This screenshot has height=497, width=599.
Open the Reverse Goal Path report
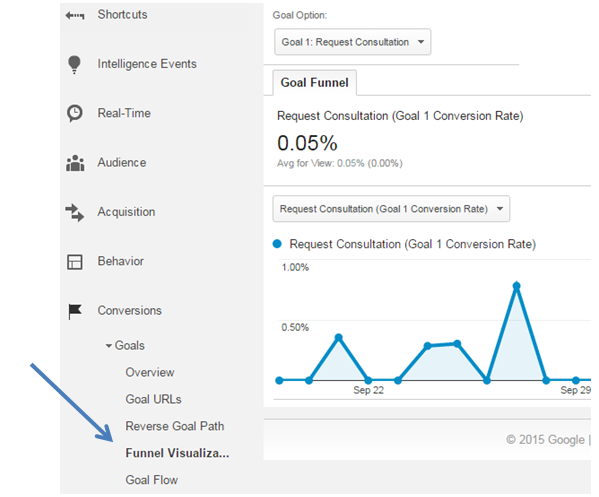click(175, 426)
